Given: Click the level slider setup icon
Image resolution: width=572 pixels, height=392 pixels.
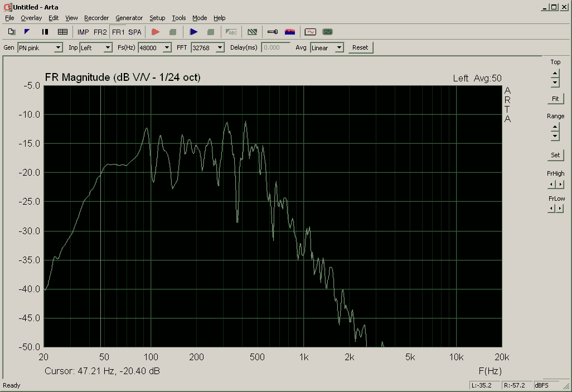Looking at the screenshot, I should (x=273, y=32).
